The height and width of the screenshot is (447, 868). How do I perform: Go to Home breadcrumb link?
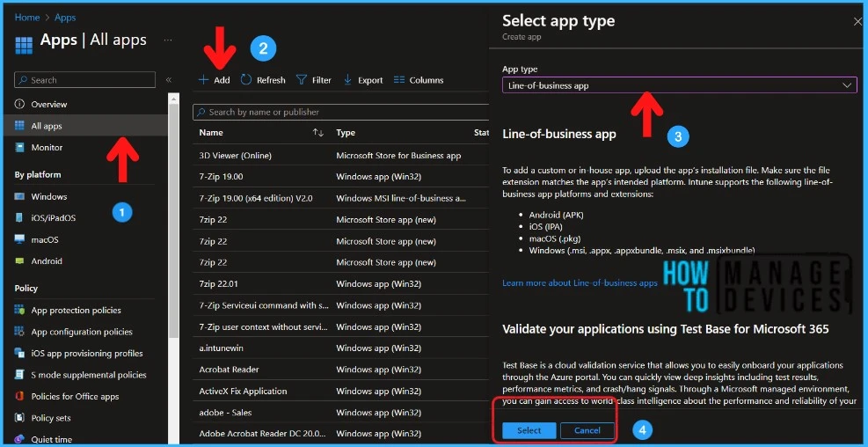(x=27, y=18)
